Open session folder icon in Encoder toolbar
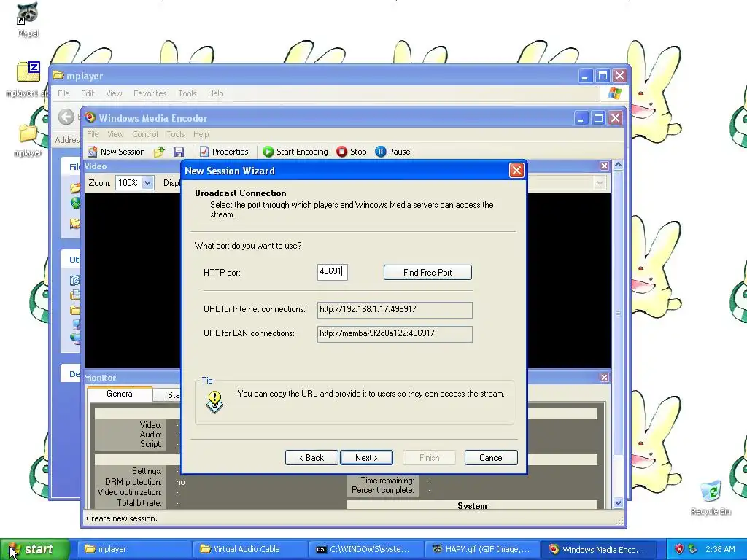This screenshot has width=747, height=560. 159,152
